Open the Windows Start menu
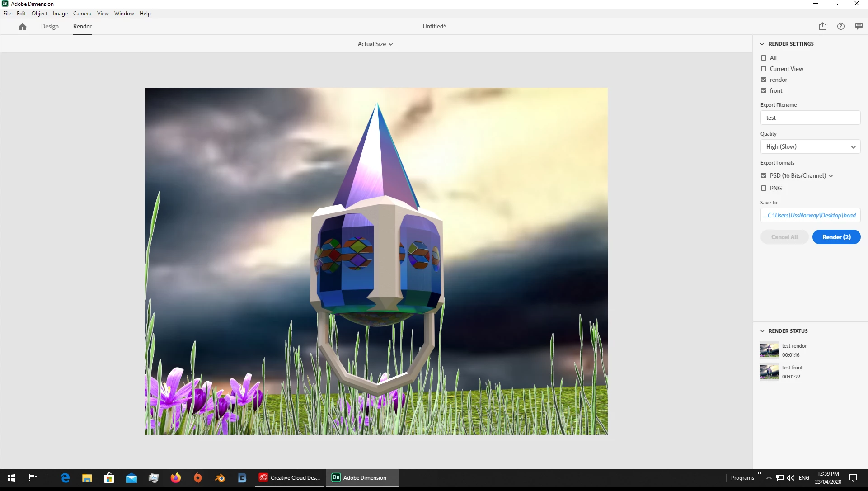 click(x=11, y=478)
